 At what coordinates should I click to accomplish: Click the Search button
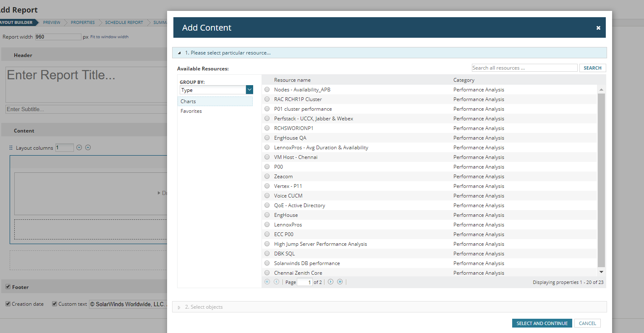coord(592,68)
